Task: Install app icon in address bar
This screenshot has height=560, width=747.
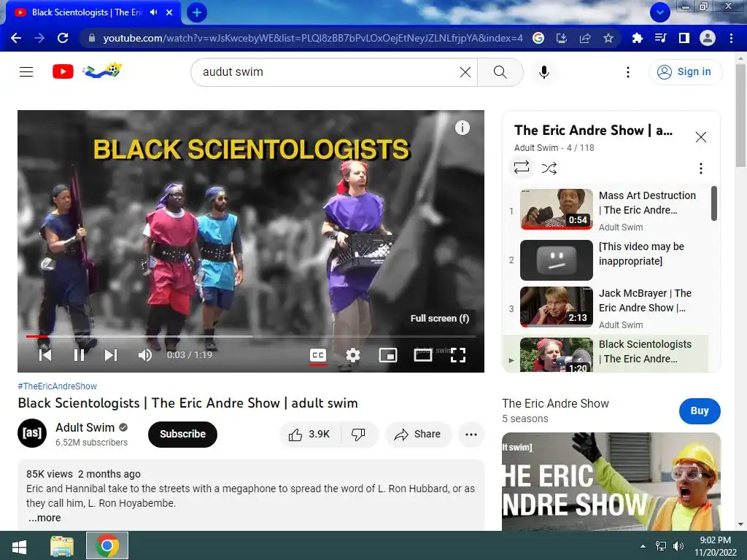Action: (x=562, y=38)
